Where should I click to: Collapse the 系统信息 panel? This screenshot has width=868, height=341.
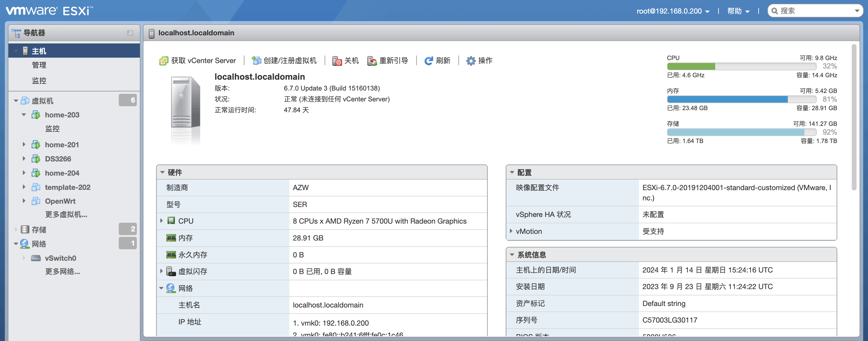tap(512, 255)
